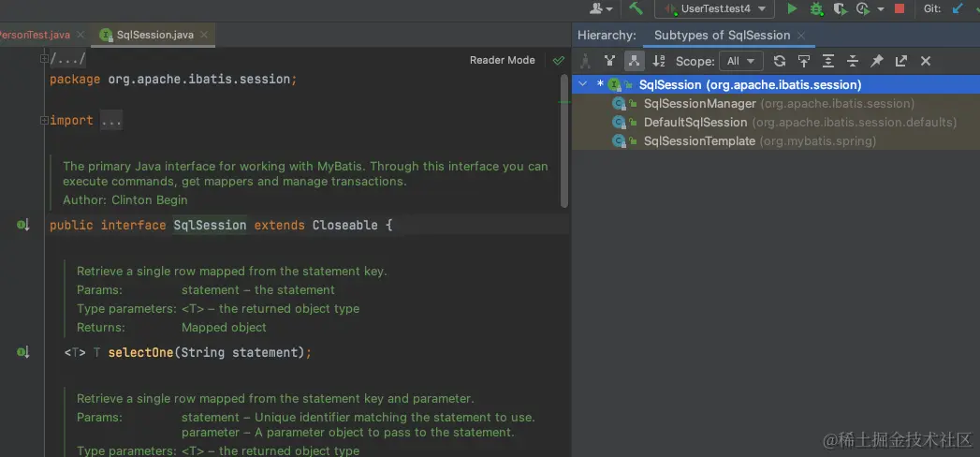Click the selectOne method name
This screenshot has height=457, width=980.
coord(140,353)
